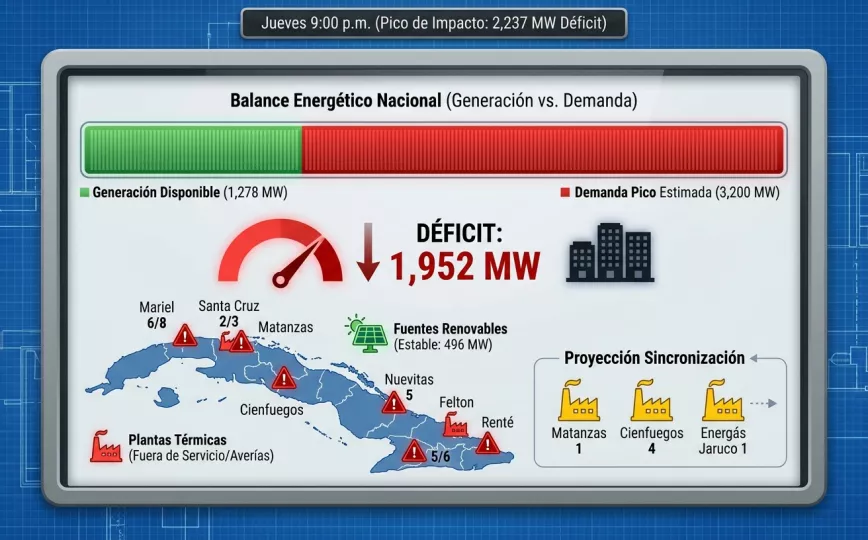Click the Felton red factory icon
The height and width of the screenshot is (540, 868).
click(x=455, y=425)
